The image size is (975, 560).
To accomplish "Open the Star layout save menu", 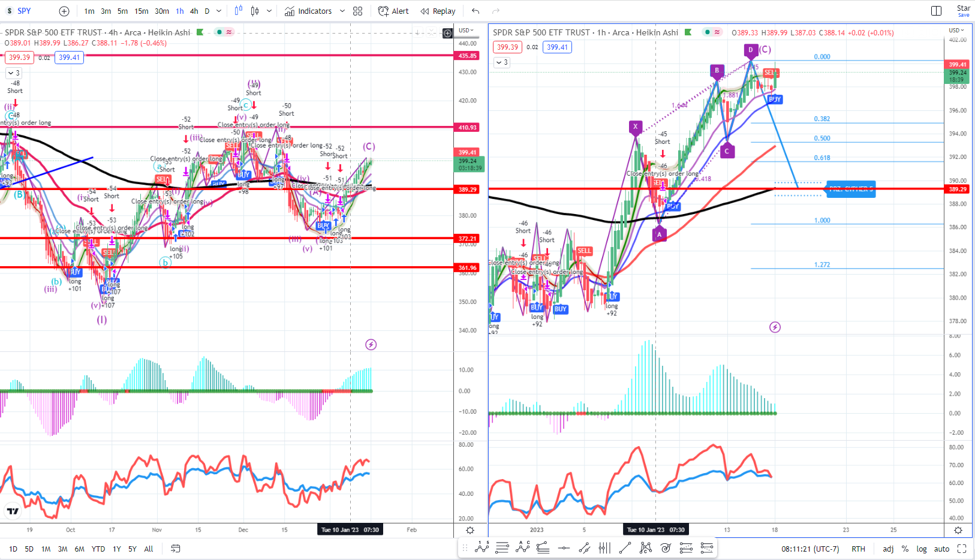I will point(963,11).
